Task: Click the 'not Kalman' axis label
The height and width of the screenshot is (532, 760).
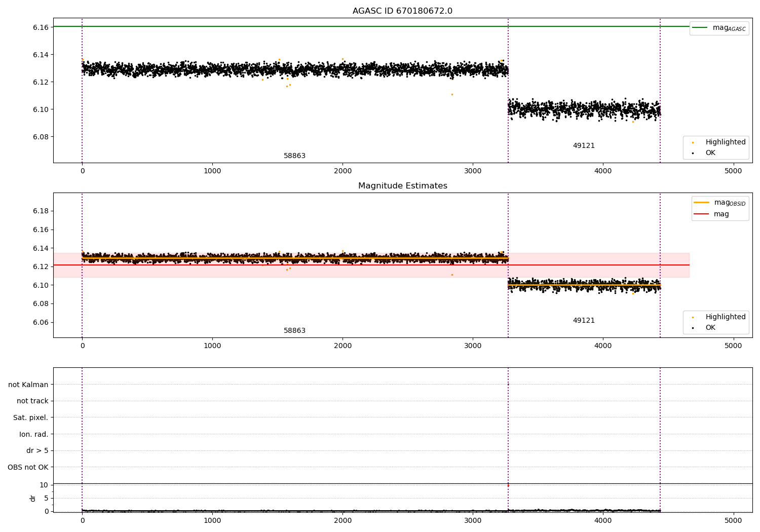Action: pyautogui.click(x=28, y=385)
